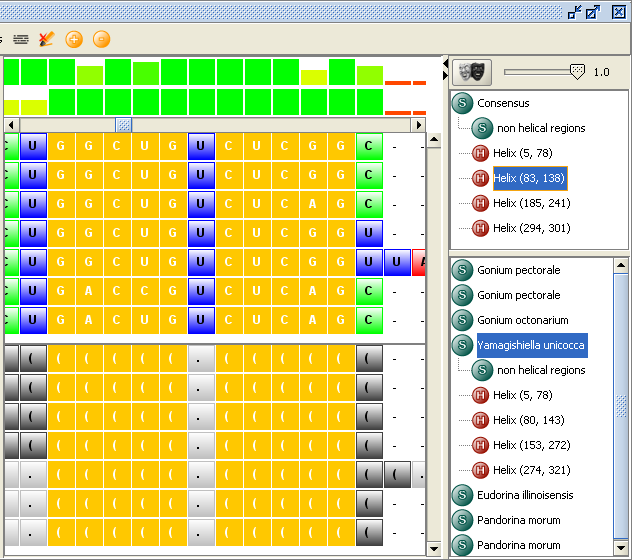The width and height of the screenshot is (632, 560).
Task: Click the orange plus zoom-in icon
Action: [73, 39]
